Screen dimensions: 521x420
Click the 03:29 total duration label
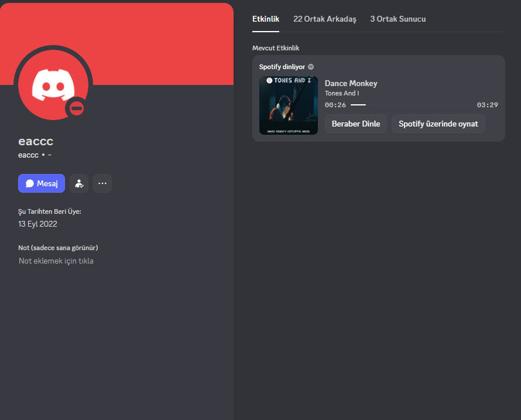[x=488, y=105]
